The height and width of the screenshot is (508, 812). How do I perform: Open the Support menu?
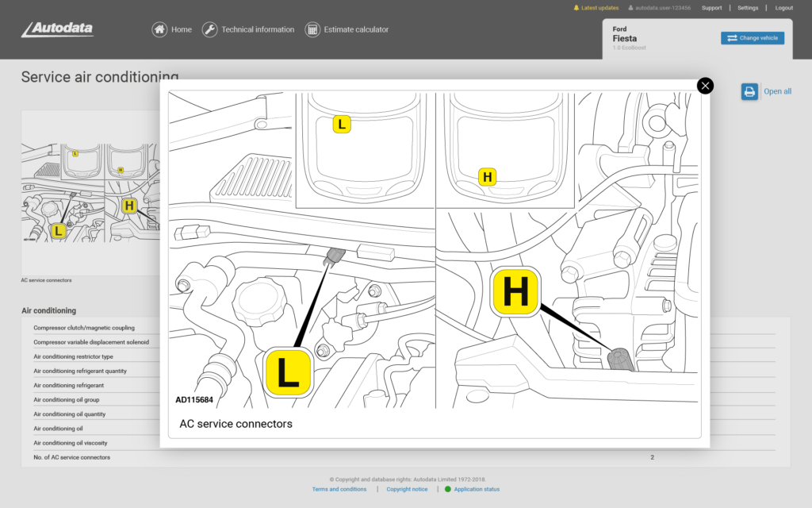(711, 7)
